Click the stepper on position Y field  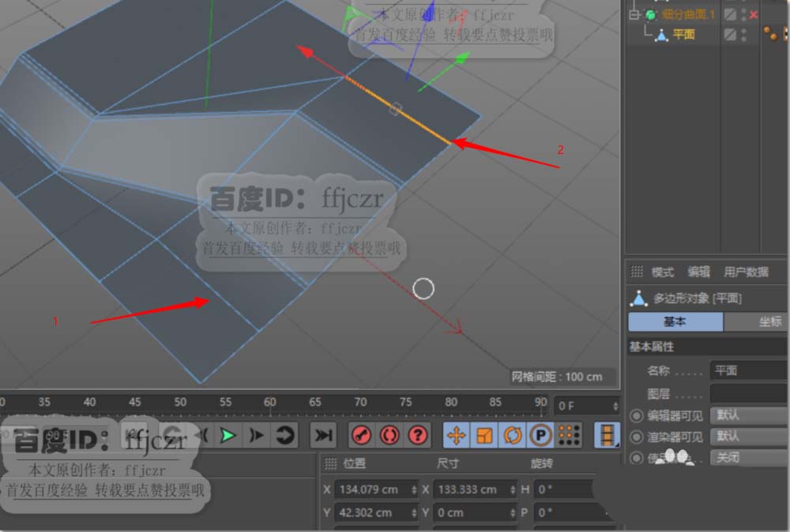click(x=414, y=513)
